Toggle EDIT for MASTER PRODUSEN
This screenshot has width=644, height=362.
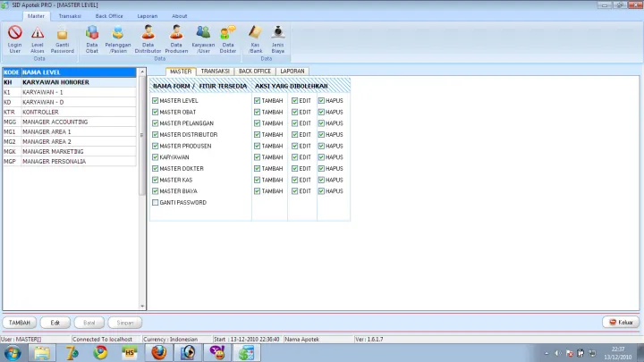(x=295, y=146)
